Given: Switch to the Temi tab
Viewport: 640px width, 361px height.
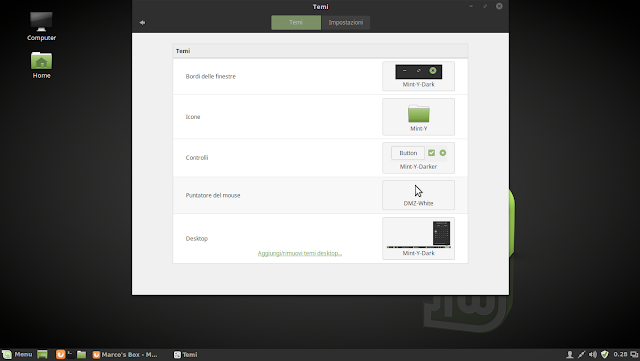Looking at the screenshot, I should click(296, 22).
